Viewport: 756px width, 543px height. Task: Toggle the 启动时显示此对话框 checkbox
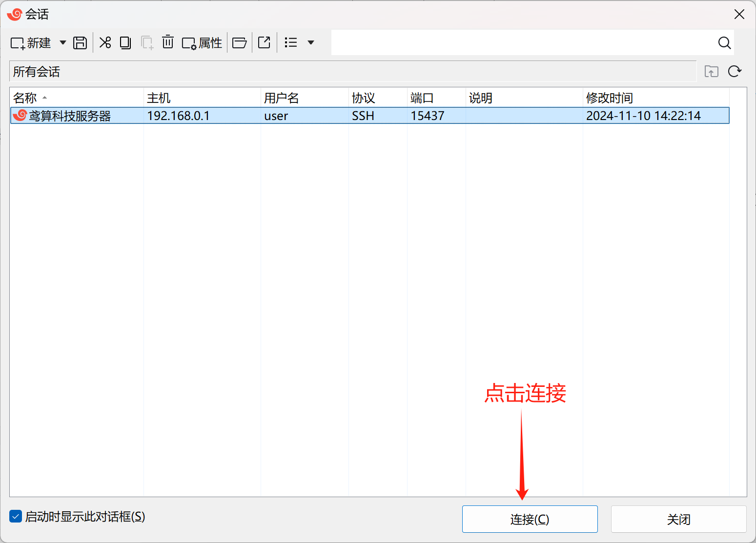coord(16,516)
